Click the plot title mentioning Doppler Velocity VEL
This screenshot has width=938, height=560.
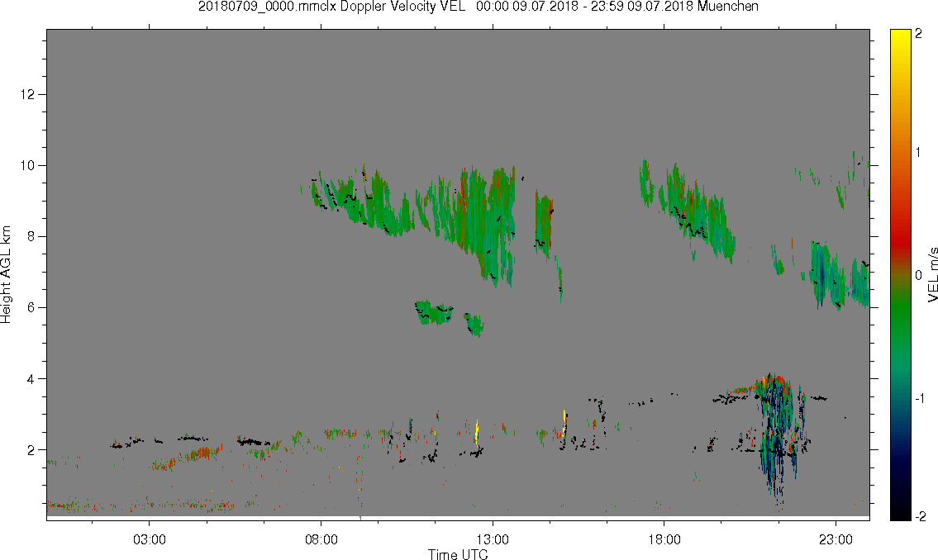pos(478,7)
